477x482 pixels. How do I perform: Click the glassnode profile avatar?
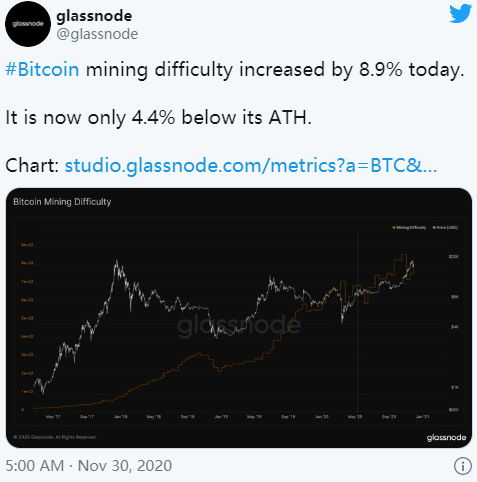point(28,24)
